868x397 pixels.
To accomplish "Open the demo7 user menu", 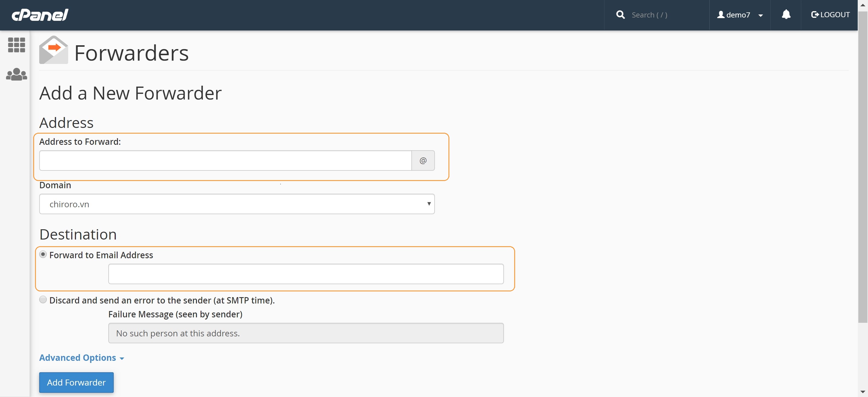I will pyautogui.click(x=740, y=15).
